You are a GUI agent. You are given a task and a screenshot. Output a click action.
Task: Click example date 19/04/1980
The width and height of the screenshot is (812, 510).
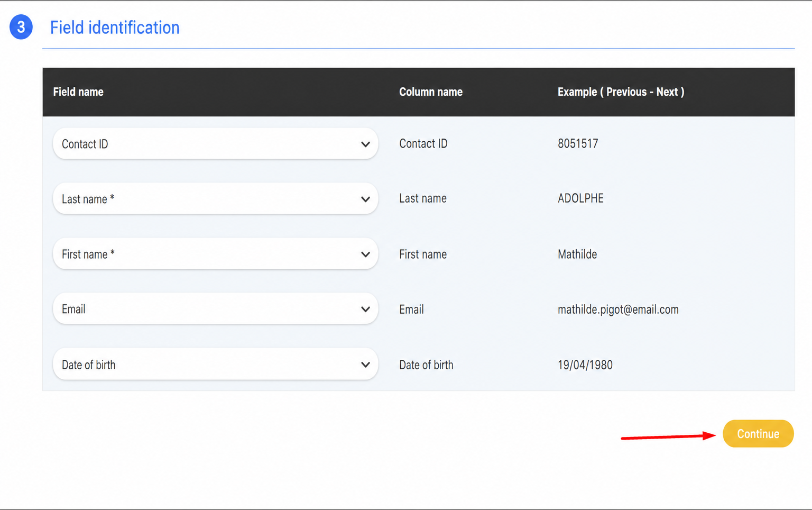point(585,365)
